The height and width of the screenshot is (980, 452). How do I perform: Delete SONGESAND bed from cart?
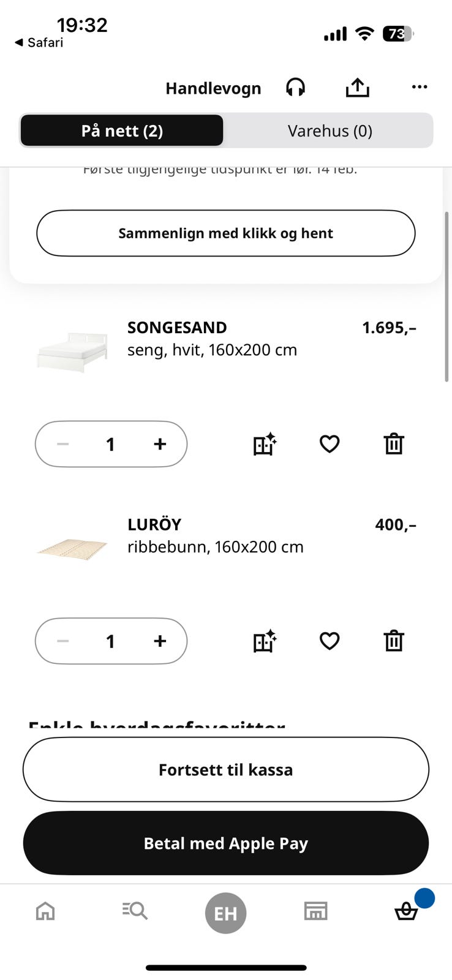(x=393, y=443)
